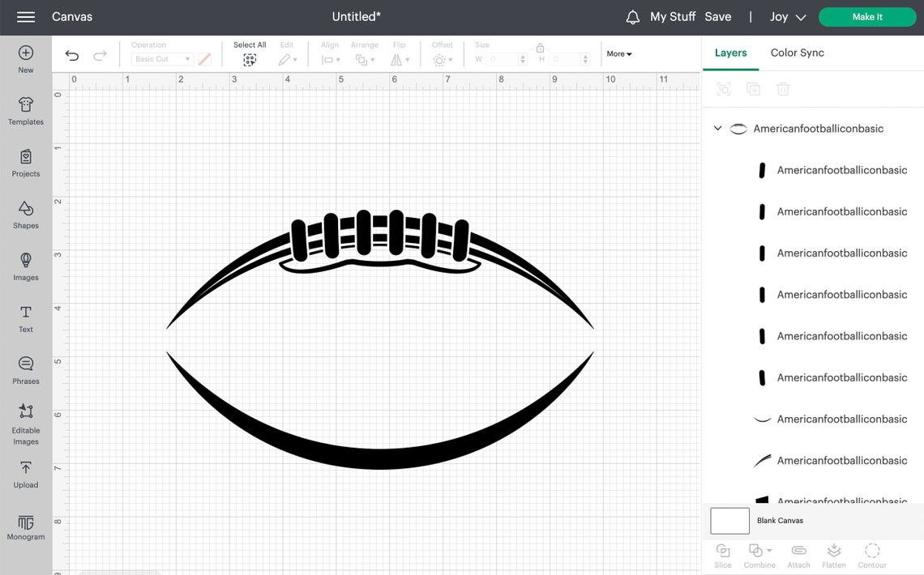Click the Make It button
Image resolution: width=924 pixels, height=575 pixels.
tap(867, 16)
